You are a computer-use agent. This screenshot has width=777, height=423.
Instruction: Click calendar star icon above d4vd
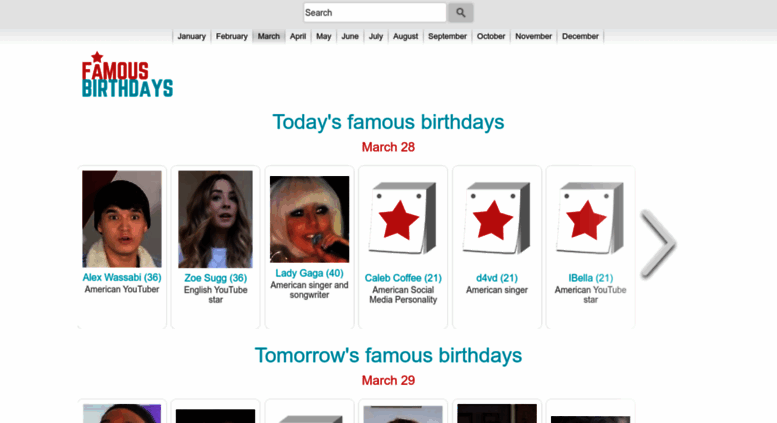tap(497, 218)
